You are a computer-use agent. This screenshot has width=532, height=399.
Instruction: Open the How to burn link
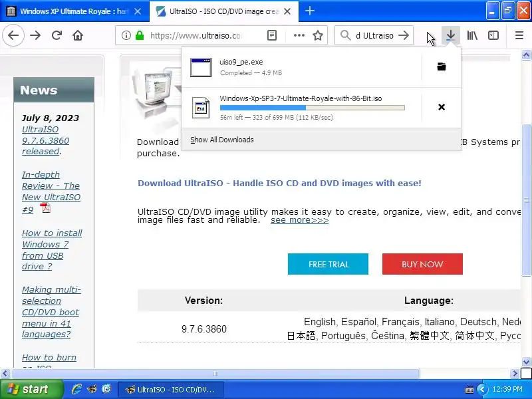49,357
